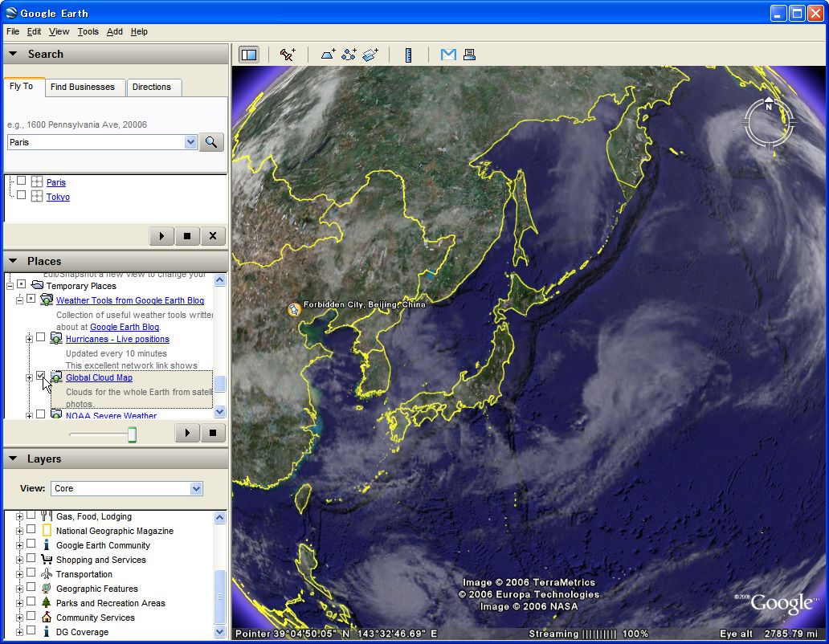Click the Shopping and Services cart icon
Viewport: 829px width, 644px height.
pos(47,559)
